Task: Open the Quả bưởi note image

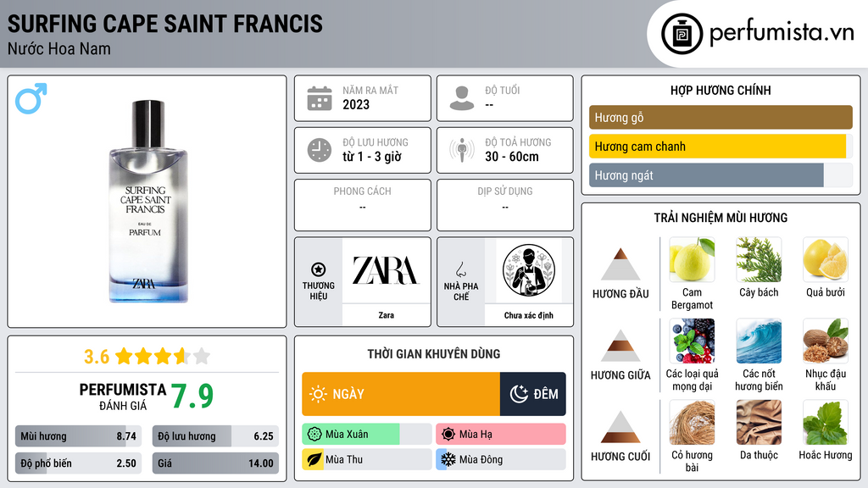Action: click(x=826, y=259)
